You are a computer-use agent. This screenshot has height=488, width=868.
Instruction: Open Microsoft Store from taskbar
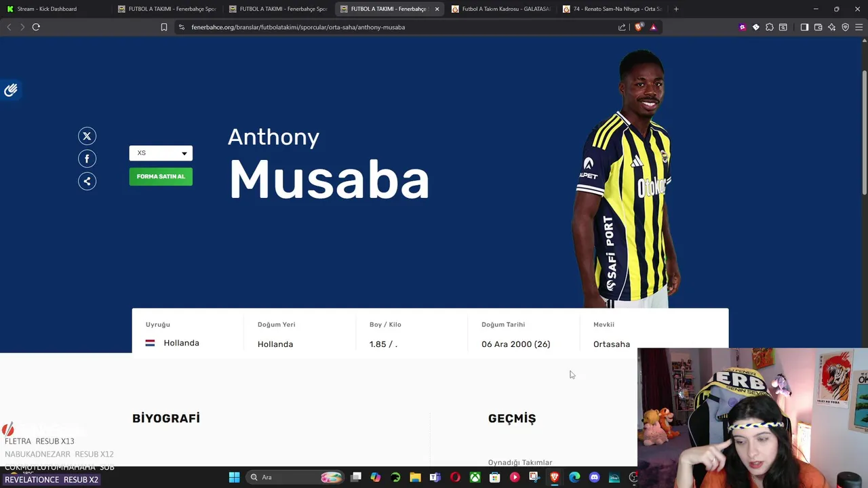click(x=494, y=477)
